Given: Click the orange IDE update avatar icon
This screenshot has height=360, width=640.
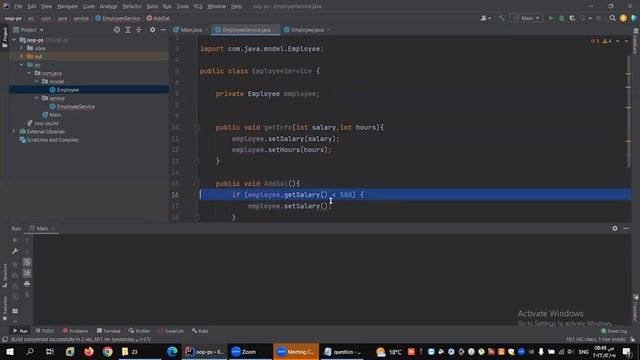Looking at the screenshot, I should click(623, 18).
